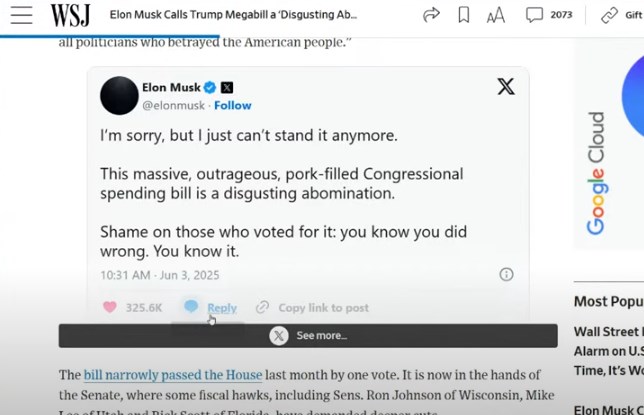Open the Wall Street most popular story
Screen dimensions: 644x415
(x=609, y=351)
